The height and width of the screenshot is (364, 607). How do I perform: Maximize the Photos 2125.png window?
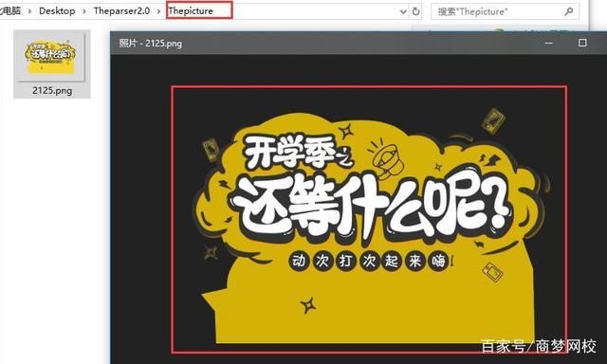tap(582, 43)
